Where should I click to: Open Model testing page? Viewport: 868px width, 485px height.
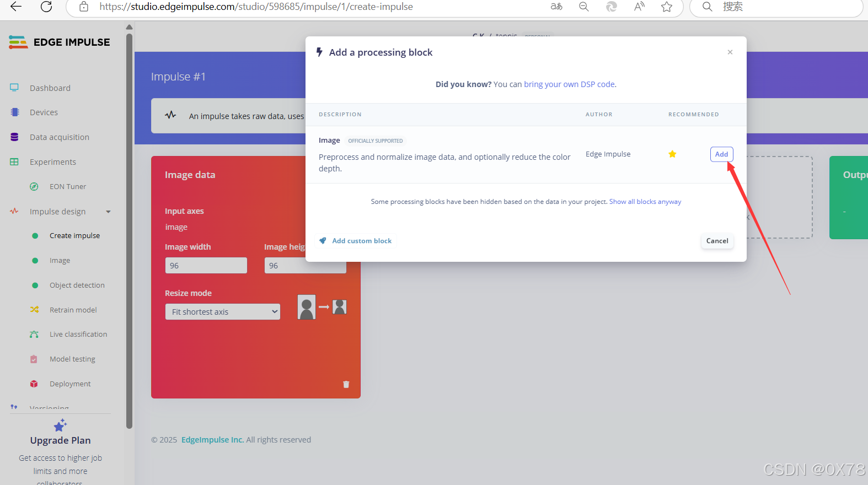tap(72, 359)
